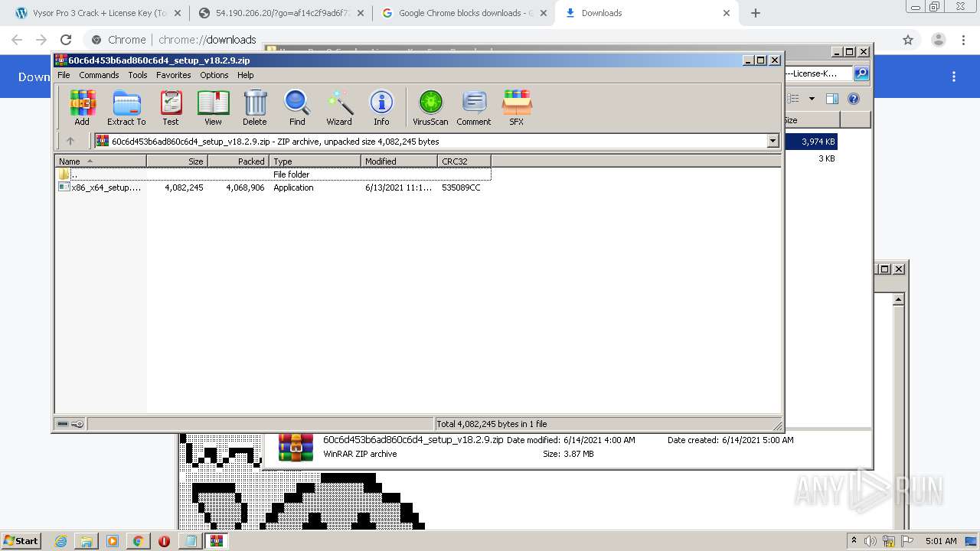The width and height of the screenshot is (980, 551).
Task: Open the Tools menu
Action: [x=138, y=75]
